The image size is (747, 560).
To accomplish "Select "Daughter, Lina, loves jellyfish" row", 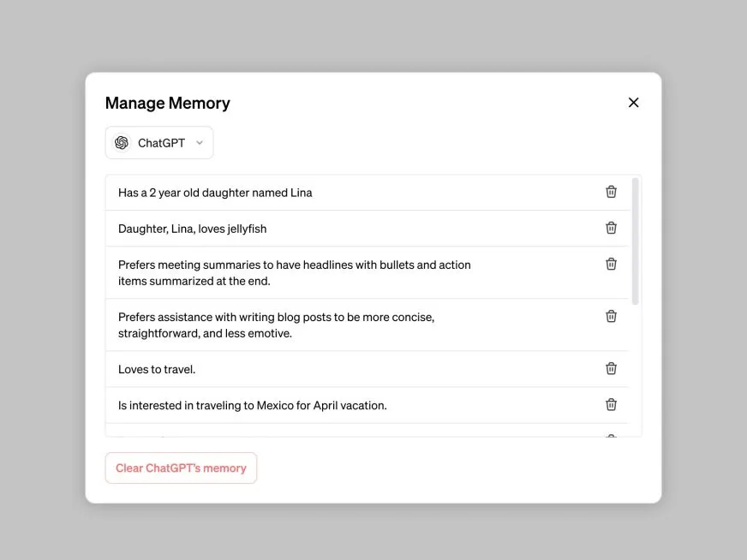I will pos(368,229).
